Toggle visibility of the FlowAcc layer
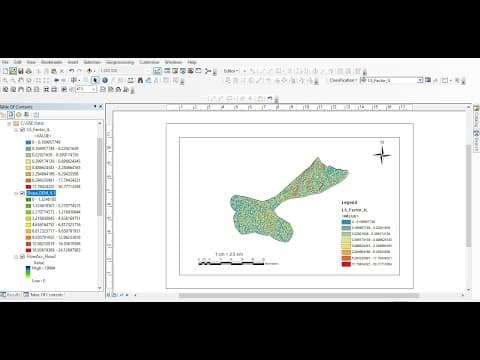The height and width of the screenshot is (360, 480). click(x=22, y=257)
